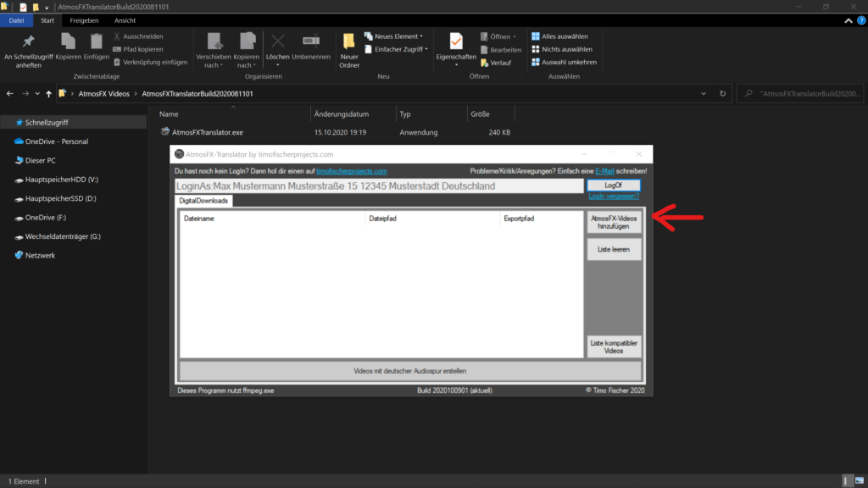This screenshot has height=488, width=868.
Task: Switch to the Ansicht tab
Action: (125, 20)
